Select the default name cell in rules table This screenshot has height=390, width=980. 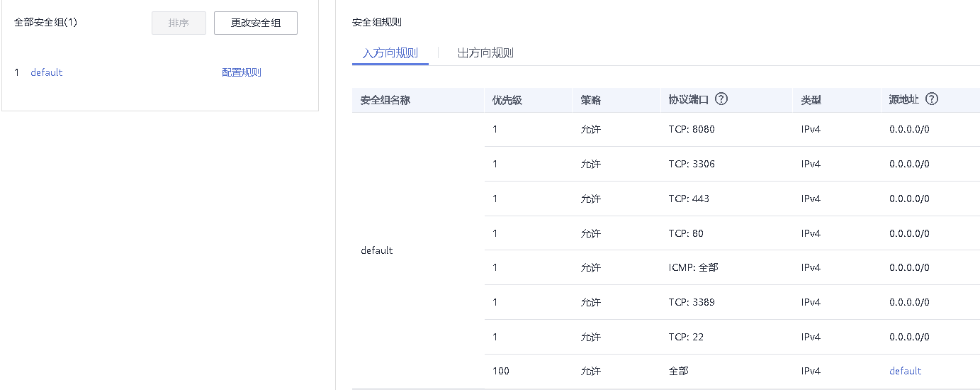tap(377, 250)
